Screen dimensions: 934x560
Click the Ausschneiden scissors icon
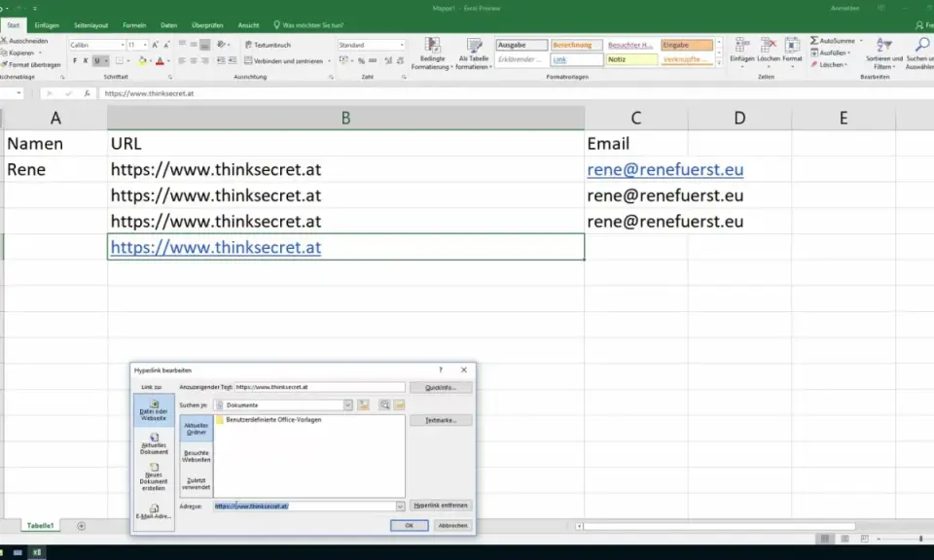pos(4,41)
